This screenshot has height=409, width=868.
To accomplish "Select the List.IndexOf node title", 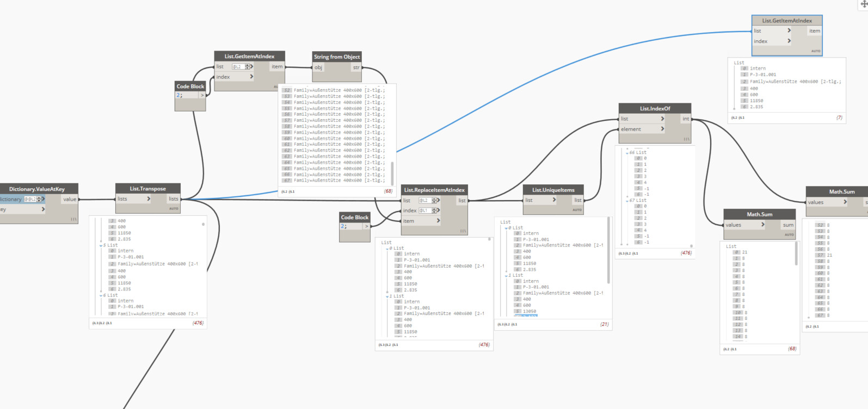I will (x=655, y=108).
